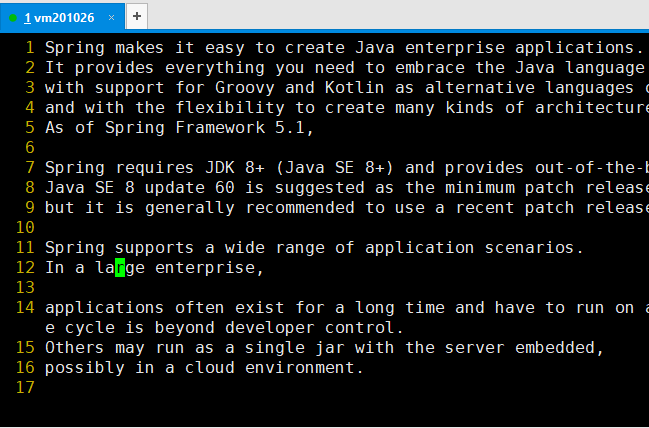
Task: Click 'Kotlin' on line 3
Action: (354, 88)
